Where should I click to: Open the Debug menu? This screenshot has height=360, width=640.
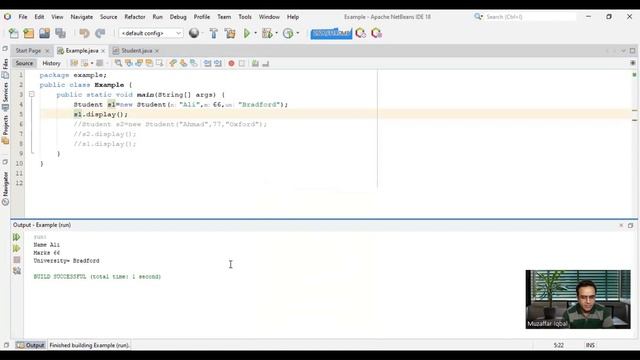click(178, 17)
